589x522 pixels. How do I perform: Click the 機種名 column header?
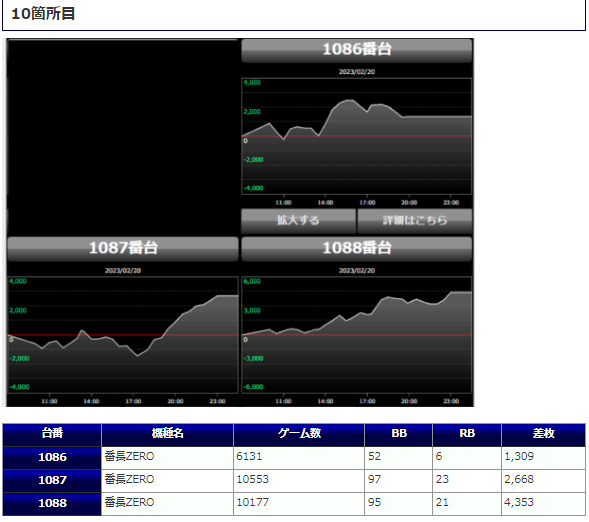point(167,434)
